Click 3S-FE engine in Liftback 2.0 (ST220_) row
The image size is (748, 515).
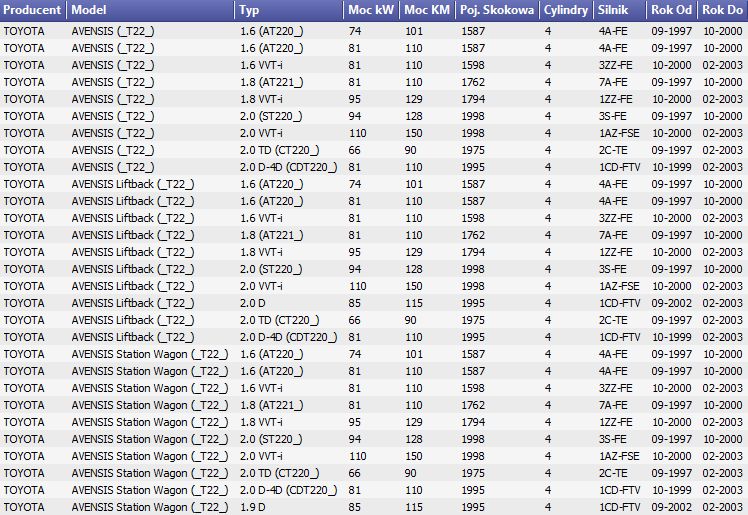[x=613, y=269]
